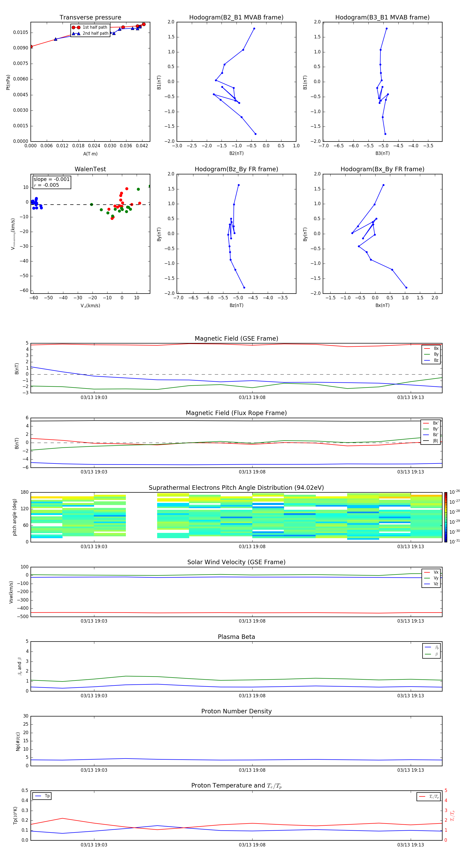Click the Proton Number Density title
The height and width of the screenshot is (868, 473).
tap(236, 711)
